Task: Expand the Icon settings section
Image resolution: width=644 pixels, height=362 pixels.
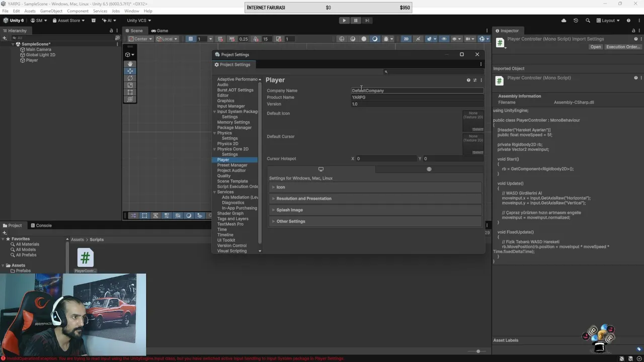Action: (x=375, y=187)
